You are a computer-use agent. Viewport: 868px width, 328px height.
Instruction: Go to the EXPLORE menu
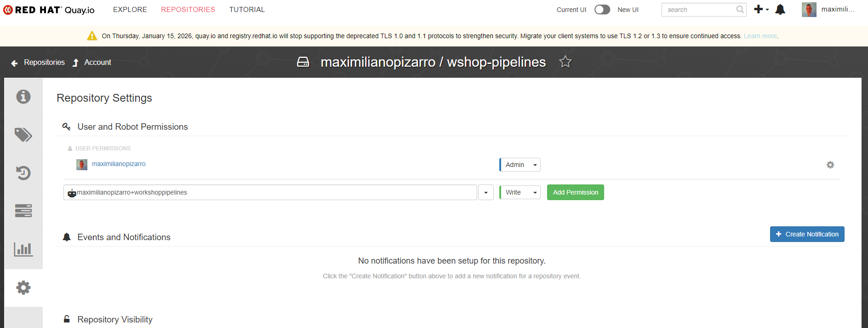pos(130,10)
